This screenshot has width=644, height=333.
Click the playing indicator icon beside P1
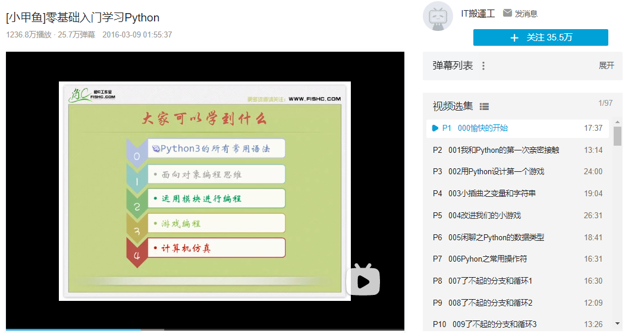click(x=435, y=128)
